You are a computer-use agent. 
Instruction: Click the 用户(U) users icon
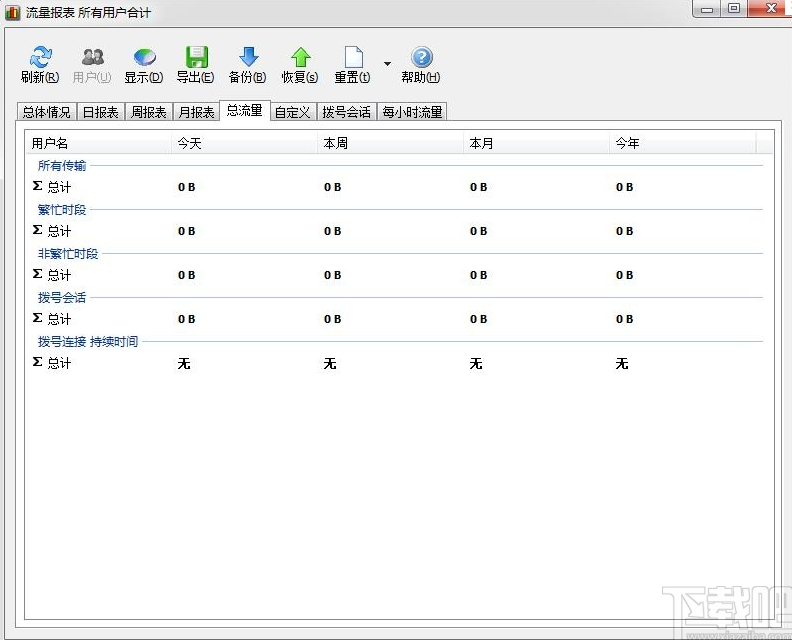tap(92, 57)
